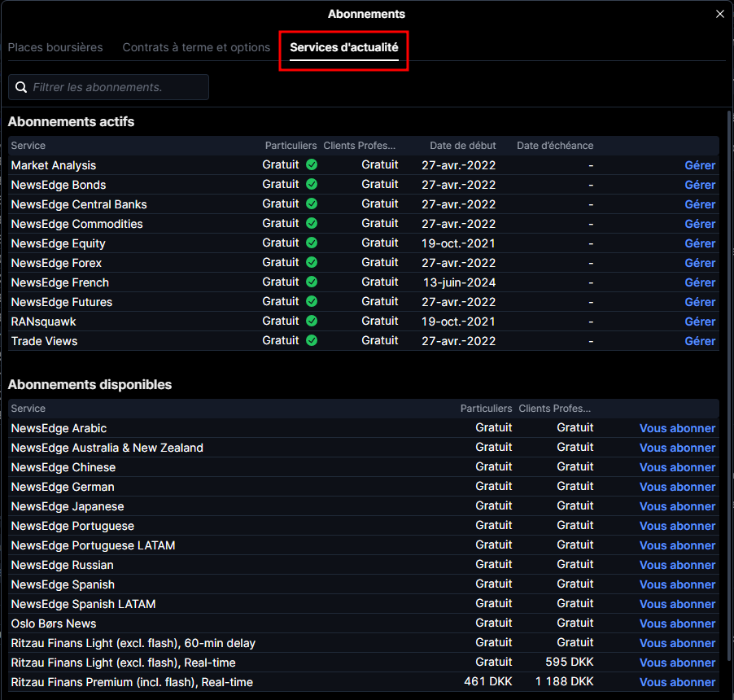This screenshot has width=734, height=700.
Task: Select Services d'actualité tab
Action: click(x=344, y=47)
